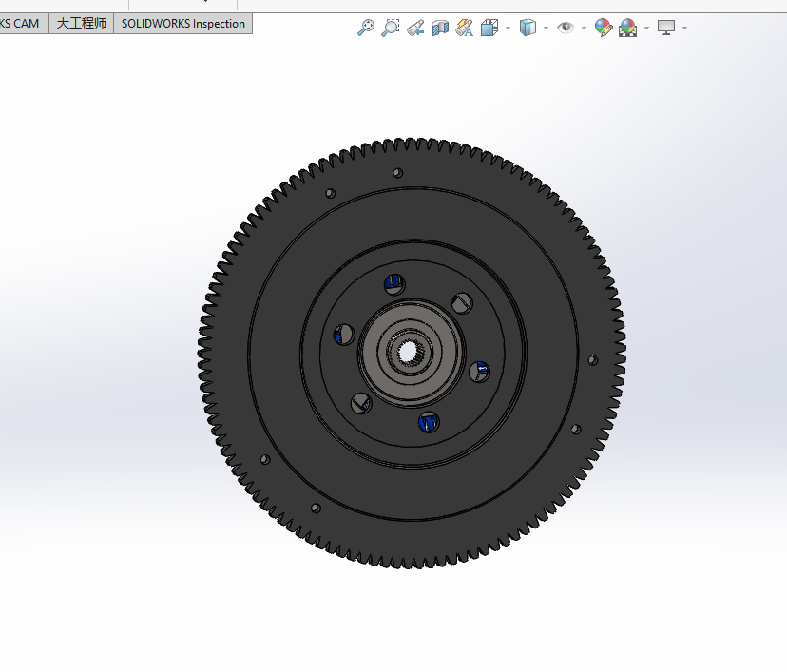
Task: Click the Previous View icon
Action: [x=415, y=28]
